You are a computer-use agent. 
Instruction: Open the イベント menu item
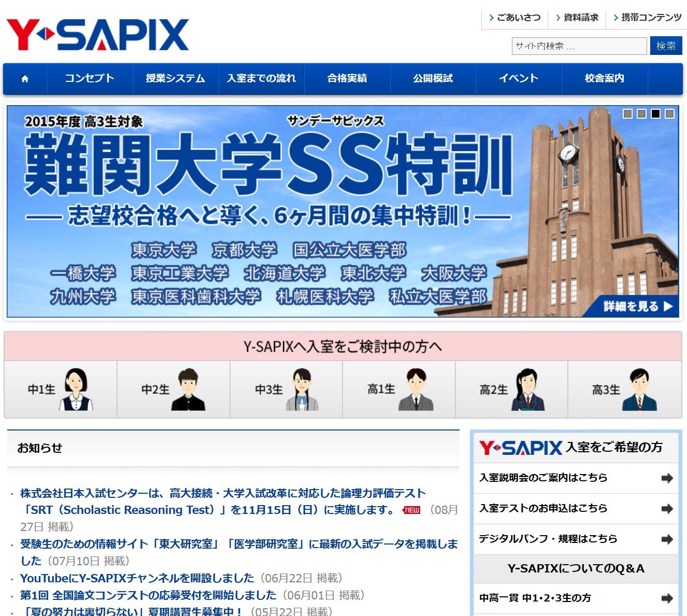click(519, 79)
